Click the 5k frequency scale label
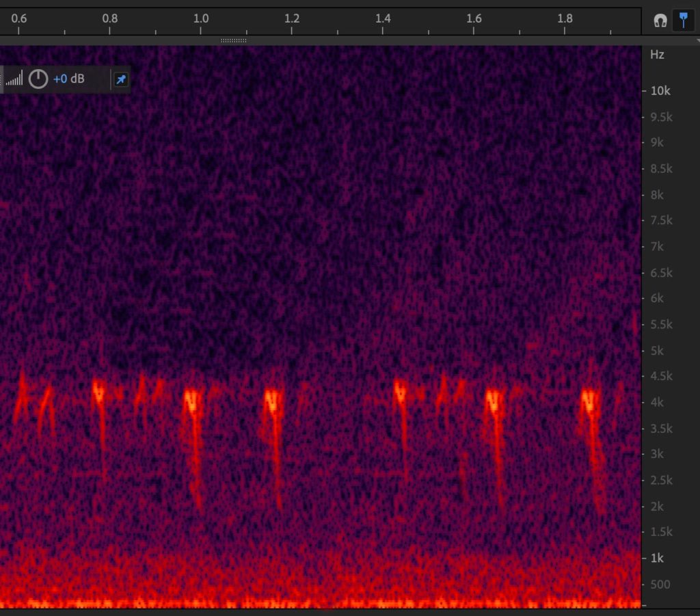The height and width of the screenshot is (616, 700). [x=657, y=351]
